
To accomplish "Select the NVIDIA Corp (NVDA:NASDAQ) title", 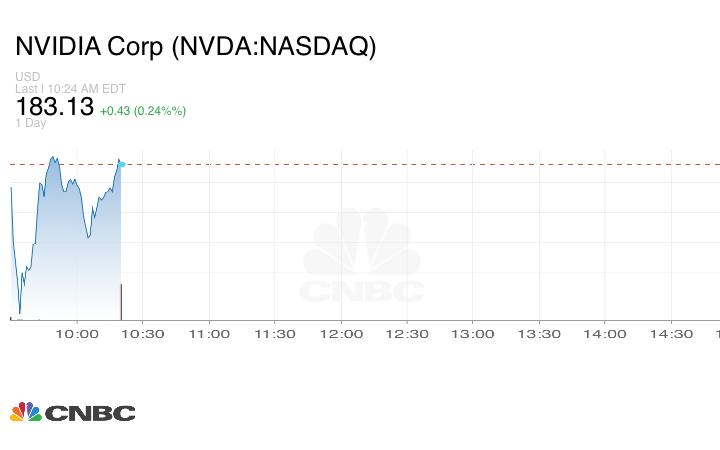I will coord(195,47).
